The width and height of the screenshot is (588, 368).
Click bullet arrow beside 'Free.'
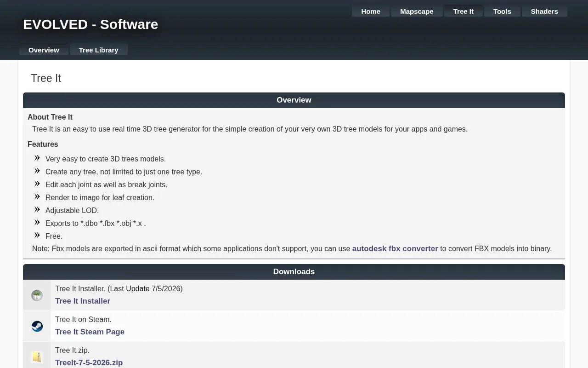coord(37,235)
